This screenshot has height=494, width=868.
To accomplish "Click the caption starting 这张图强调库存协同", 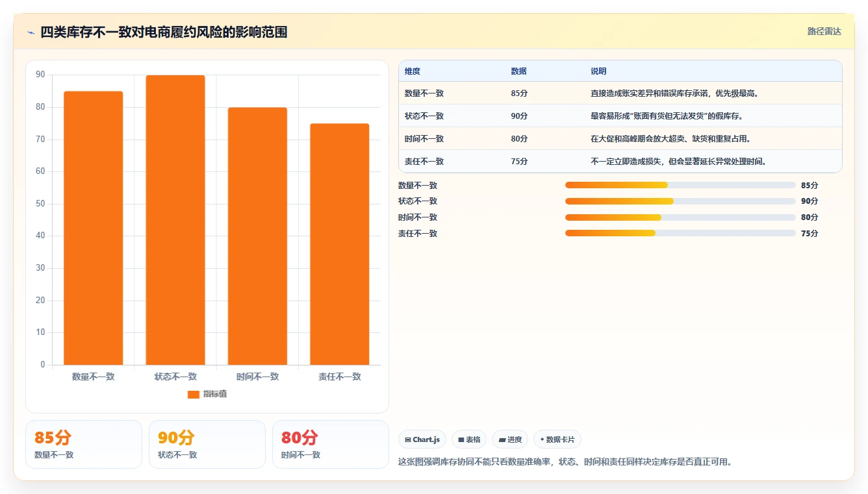I will pyautogui.click(x=565, y=462).
